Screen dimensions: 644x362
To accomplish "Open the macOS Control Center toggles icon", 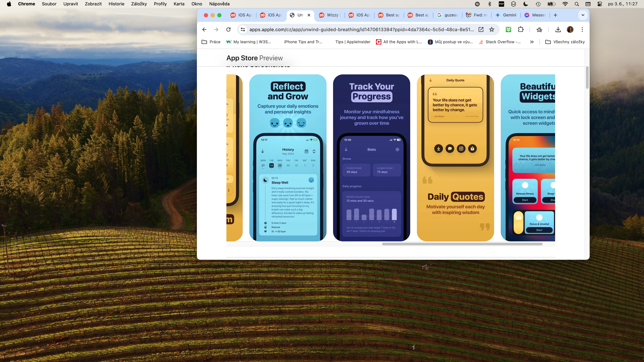I will coord(600,4).
